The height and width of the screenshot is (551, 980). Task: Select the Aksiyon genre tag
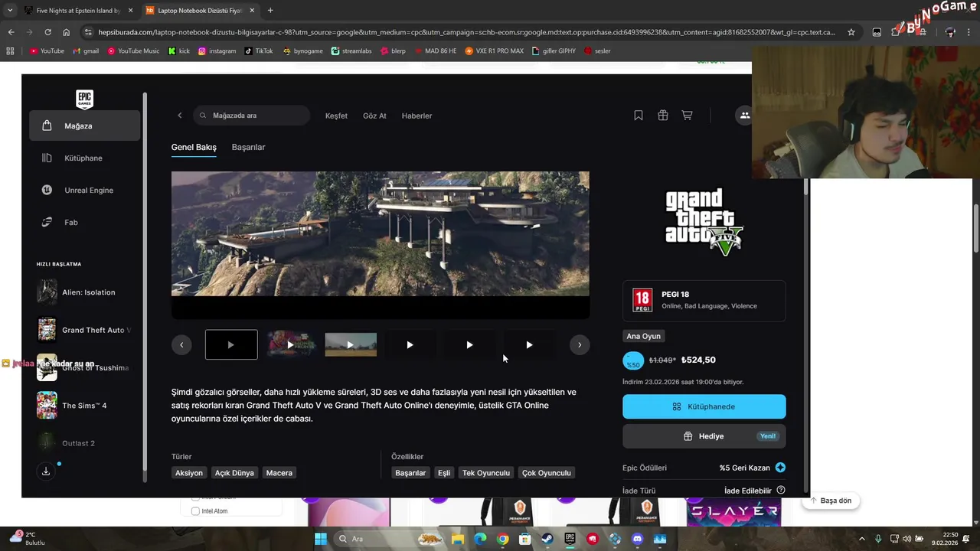pyautogui.click(x=189, y=473)
